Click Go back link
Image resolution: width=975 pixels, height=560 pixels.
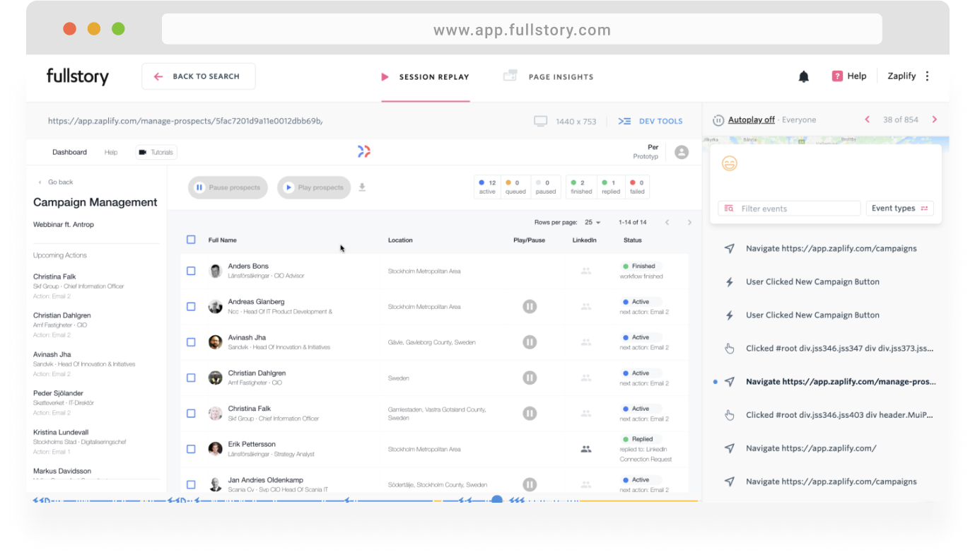pyautogui.click(x=56, y=182)
